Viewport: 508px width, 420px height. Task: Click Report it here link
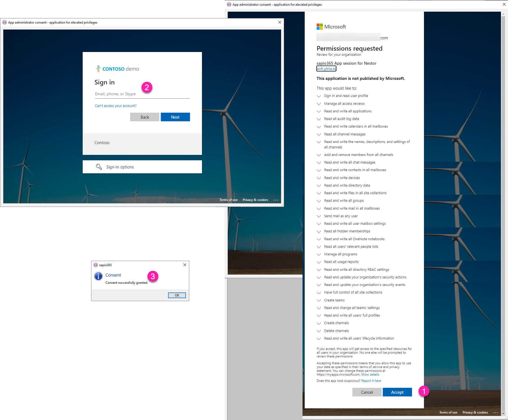[x=371, y=381]
